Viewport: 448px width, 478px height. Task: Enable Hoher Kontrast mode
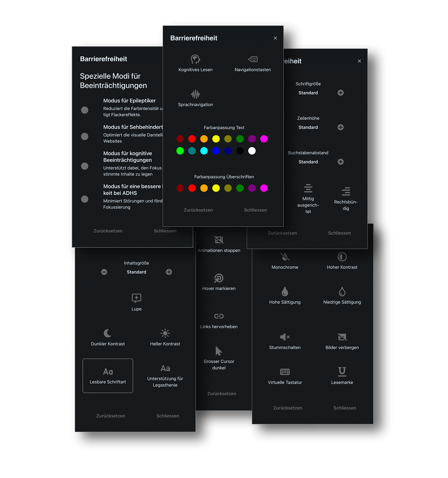click(342, 261)
